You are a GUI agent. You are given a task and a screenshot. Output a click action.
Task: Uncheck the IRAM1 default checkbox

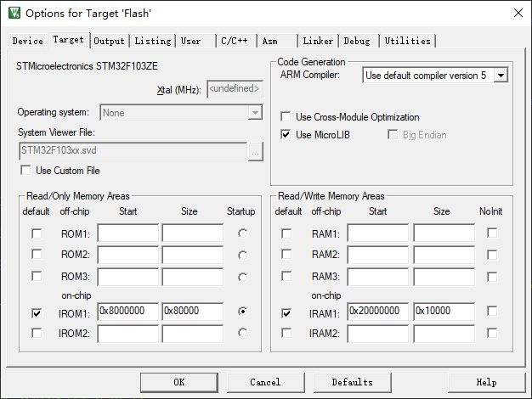tap(286, 313)
